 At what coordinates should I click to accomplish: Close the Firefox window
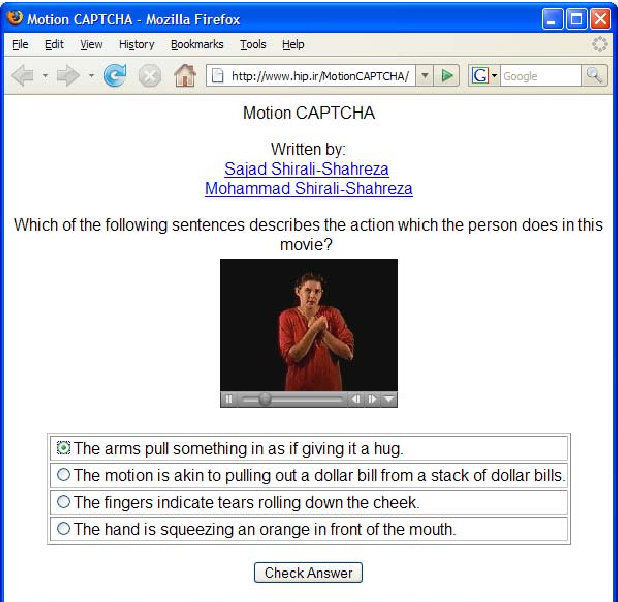pos(600,19)
